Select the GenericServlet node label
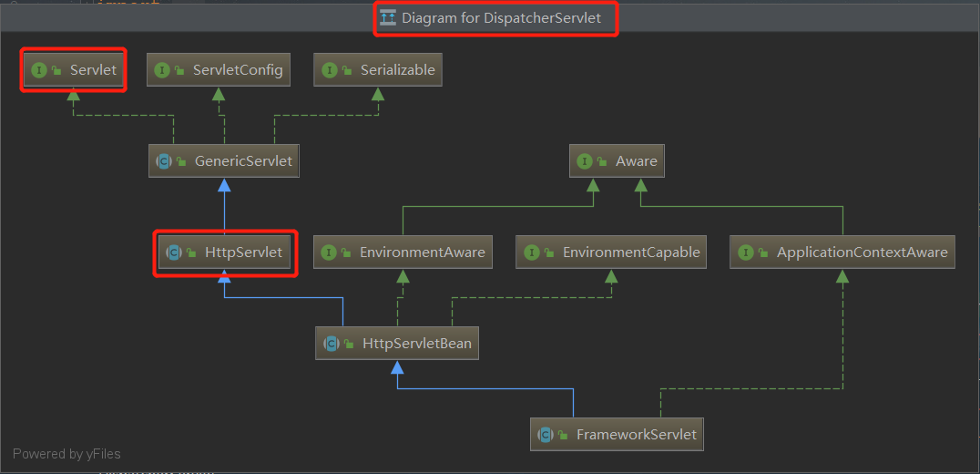This screenshot has height=474, width=980. [x=243, y=161]
